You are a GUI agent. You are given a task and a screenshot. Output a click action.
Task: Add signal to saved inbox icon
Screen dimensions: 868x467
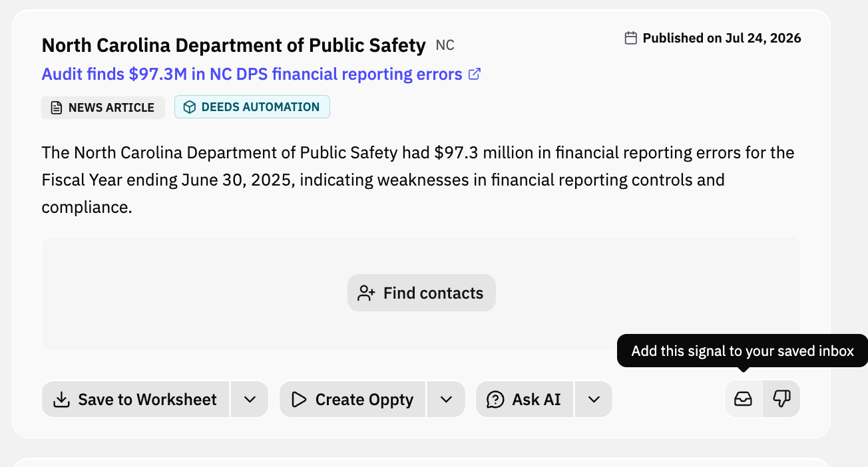pyautogui.click(x=743, y=399)
